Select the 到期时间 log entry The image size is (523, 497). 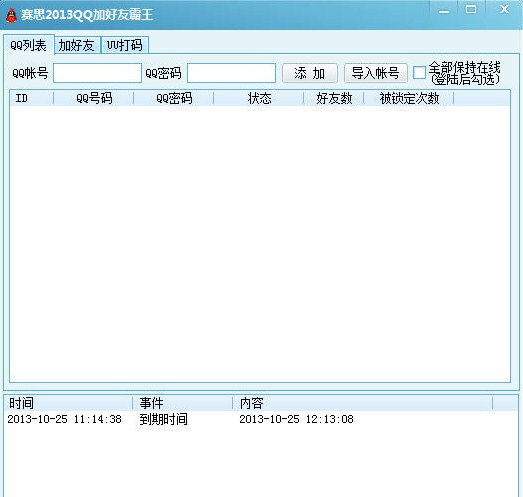[x=163, y=419]
